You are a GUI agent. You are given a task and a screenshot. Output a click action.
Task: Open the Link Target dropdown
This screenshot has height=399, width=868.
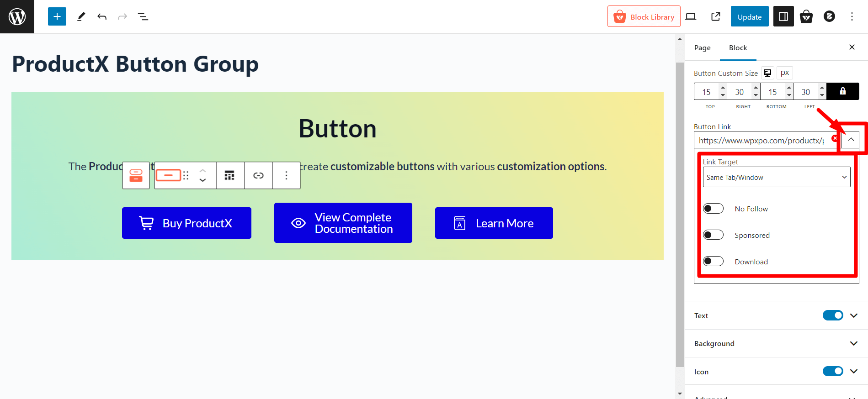(776, 177)
